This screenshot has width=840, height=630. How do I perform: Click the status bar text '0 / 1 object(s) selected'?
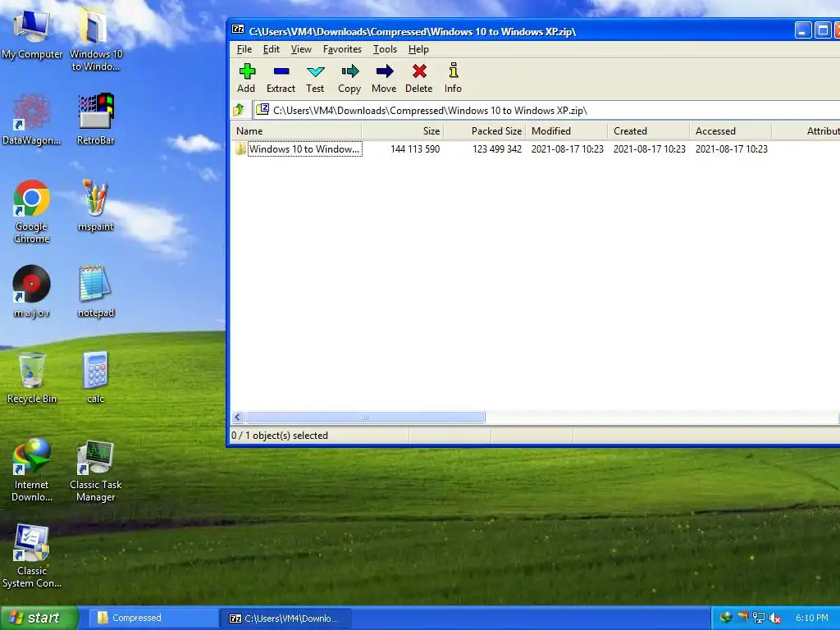[280, 436]
